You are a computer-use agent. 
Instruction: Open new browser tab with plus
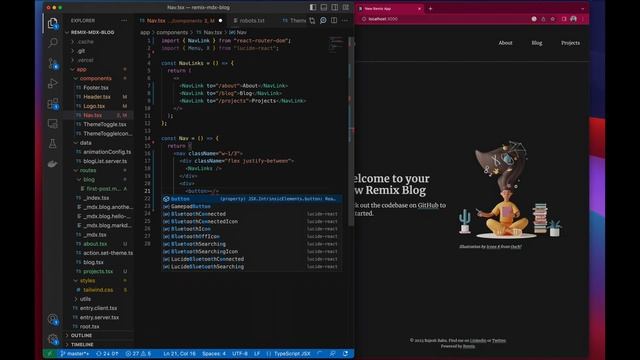coord(430,9)
